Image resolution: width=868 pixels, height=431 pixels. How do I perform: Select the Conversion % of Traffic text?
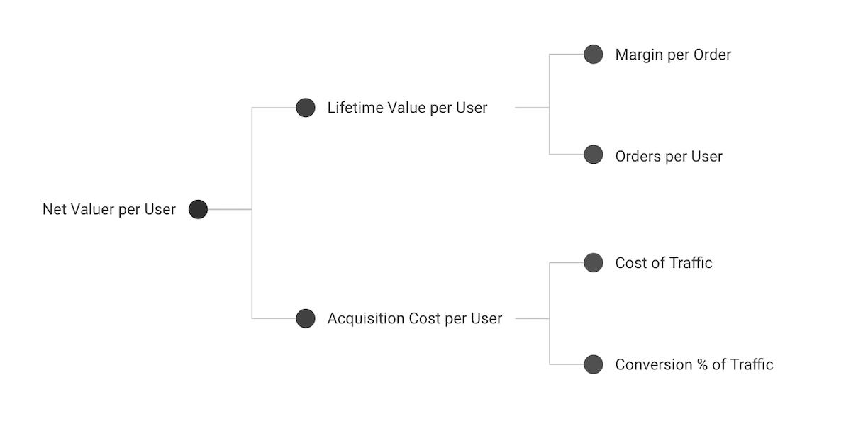point(694,364)
